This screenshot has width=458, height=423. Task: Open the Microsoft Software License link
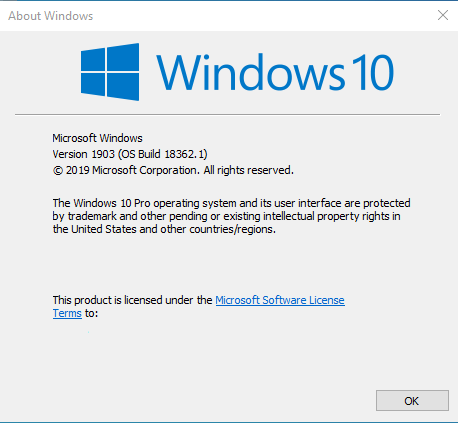click(280, 300)
